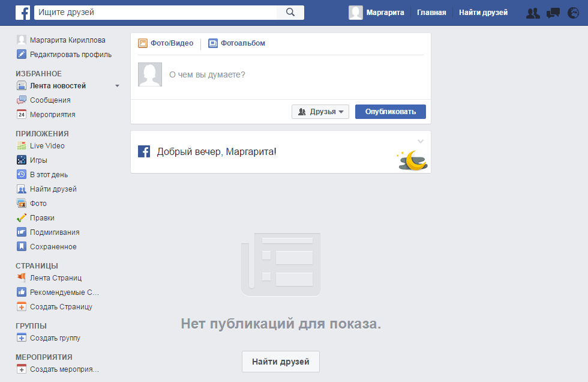Click Создать группу plus icon
The image size is (588, 382).
[22, 338]
